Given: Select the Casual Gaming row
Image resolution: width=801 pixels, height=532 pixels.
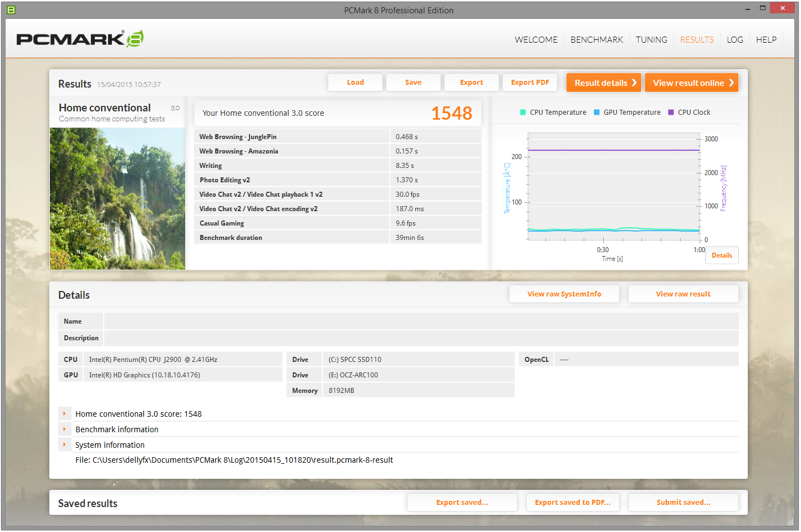Looking at the screenshot, I should click(338, 223).
